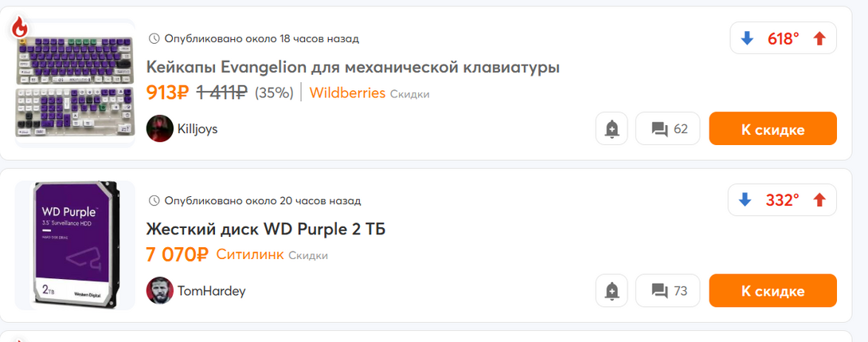
Task: Click the TomHardey user avatar
Action: (159, 290)
